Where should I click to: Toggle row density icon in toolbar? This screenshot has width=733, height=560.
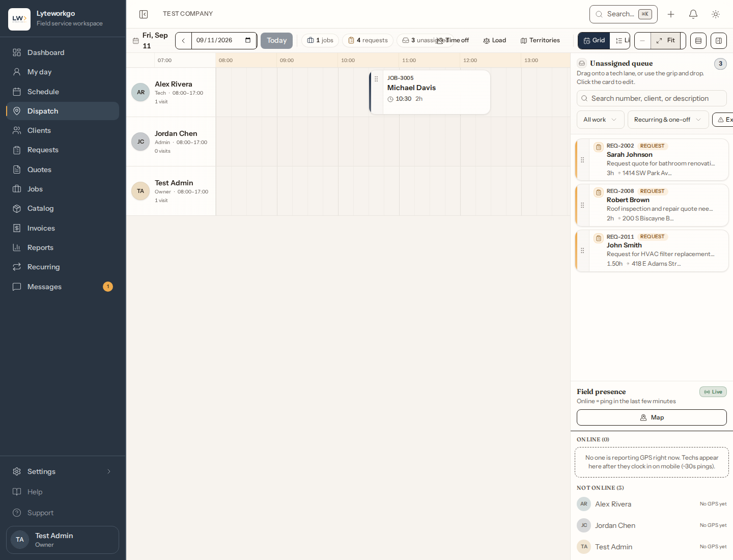coord(698,41)
